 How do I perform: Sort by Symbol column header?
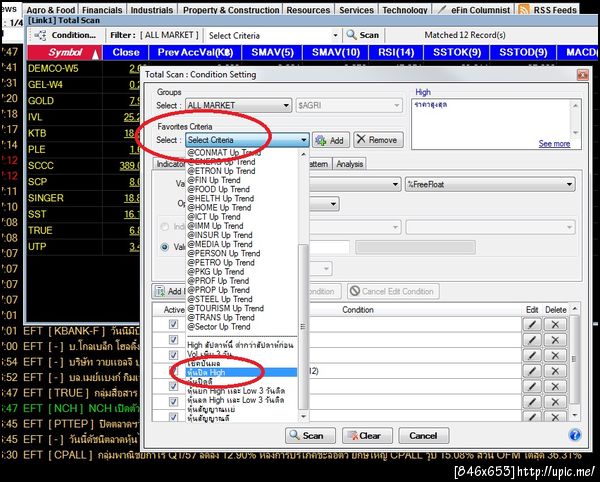click(x=65, y=52)
